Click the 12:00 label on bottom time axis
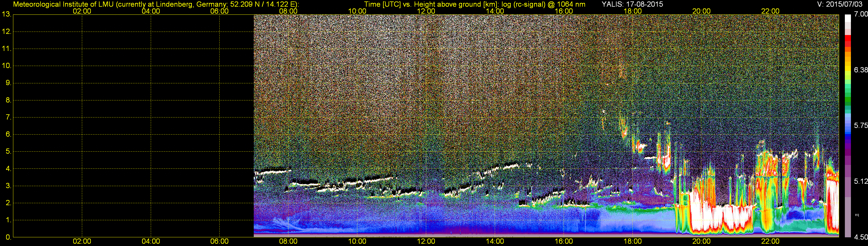 point(426,241)
